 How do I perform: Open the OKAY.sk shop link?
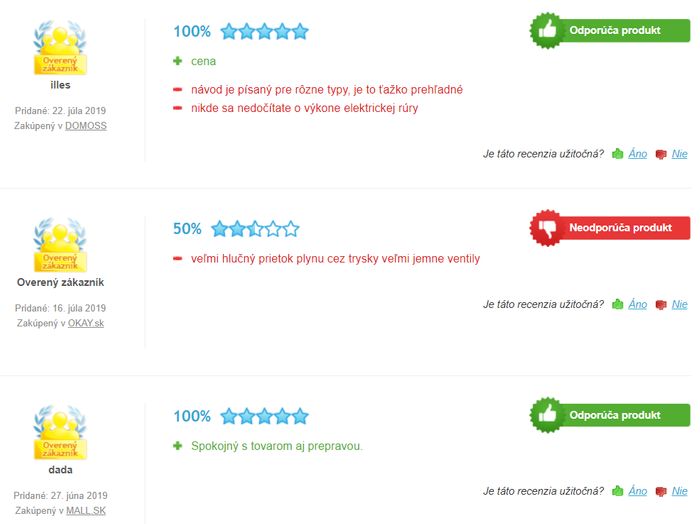(x=86, y=323)
